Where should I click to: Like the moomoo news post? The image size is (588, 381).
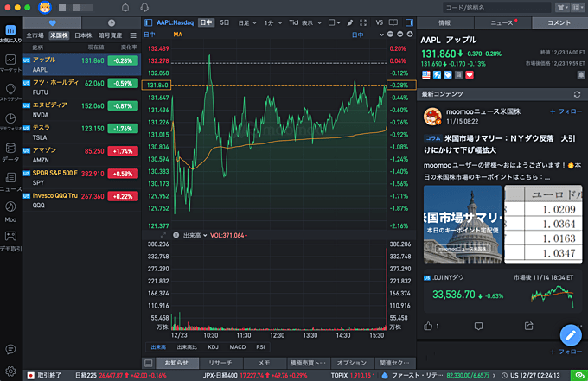[428, 326]
